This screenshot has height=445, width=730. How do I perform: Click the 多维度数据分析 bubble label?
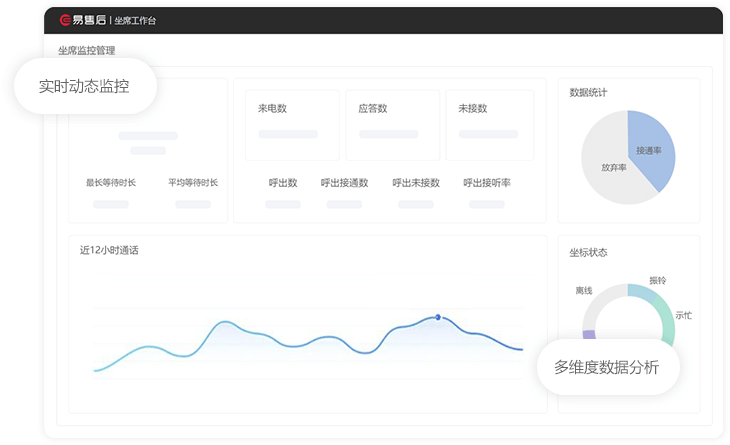tap(607, 367)
